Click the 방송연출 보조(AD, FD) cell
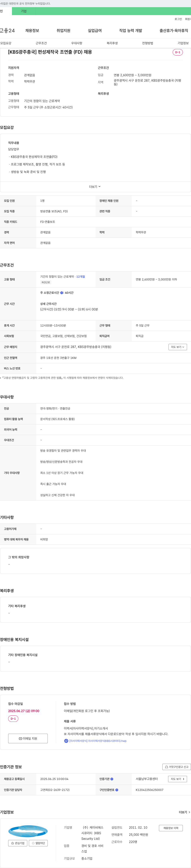Image resolution: width=191 pixels, height=868 pixels. click(x=54, y=211)
